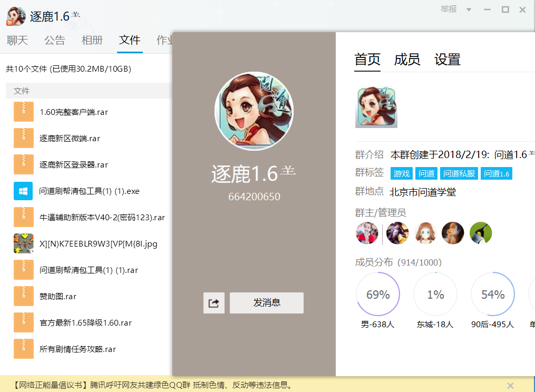The height and width of the screenshot is (392, 535).
Task: Click the penguin avatar among group admins
Action: pyautogui.click(x=481, y=233)
